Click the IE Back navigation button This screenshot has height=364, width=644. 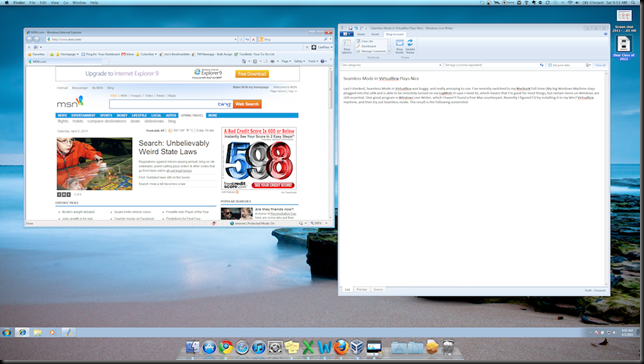point(30,39)
